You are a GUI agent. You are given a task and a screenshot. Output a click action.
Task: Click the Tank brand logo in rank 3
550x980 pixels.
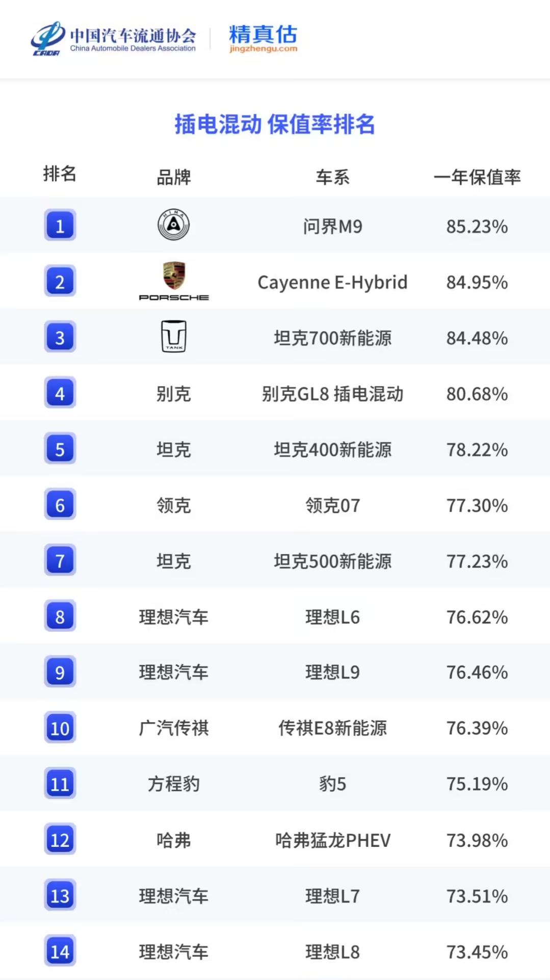point(174,337)
